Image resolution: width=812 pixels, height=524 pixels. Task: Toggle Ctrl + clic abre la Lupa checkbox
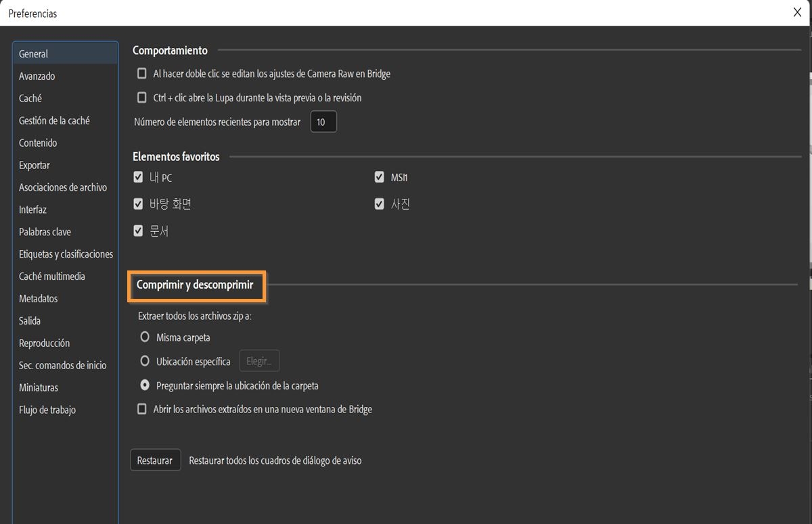pyautogui.click(x=141, y=97)
